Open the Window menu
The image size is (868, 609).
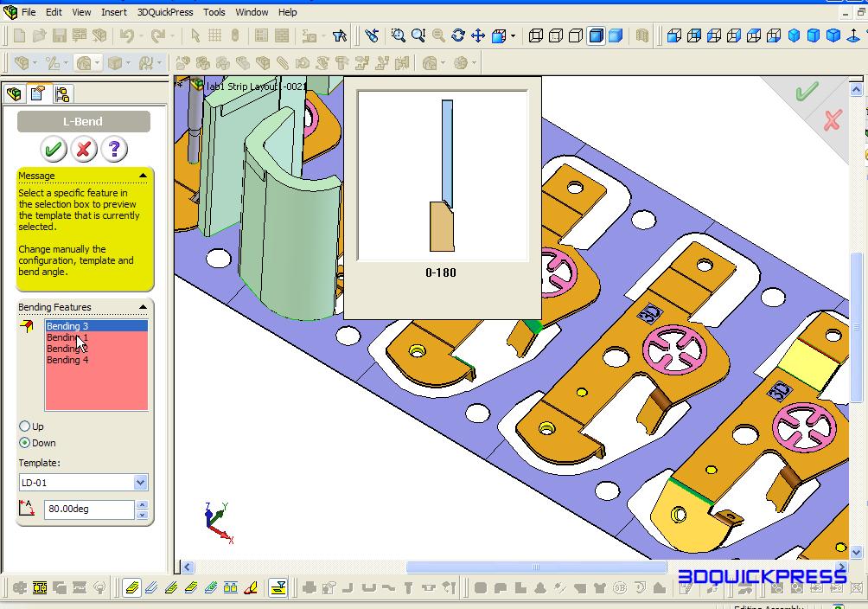(252, 12)
